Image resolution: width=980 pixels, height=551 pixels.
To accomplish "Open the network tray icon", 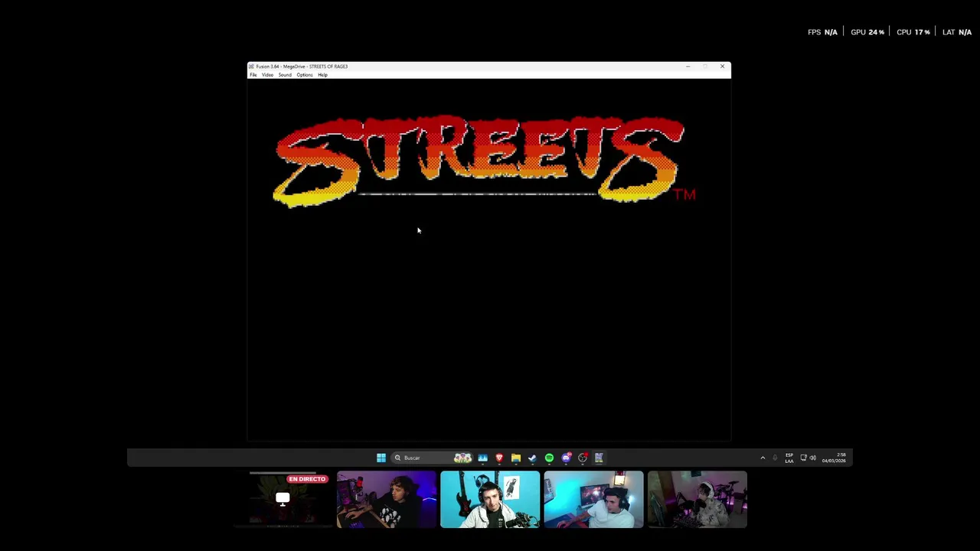I will coord(803,458).
